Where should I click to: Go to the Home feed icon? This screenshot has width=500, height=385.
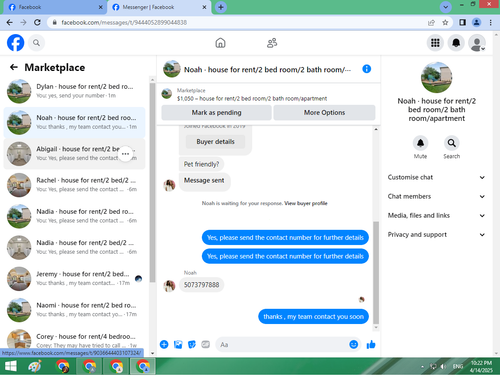[x=220, y=43]
